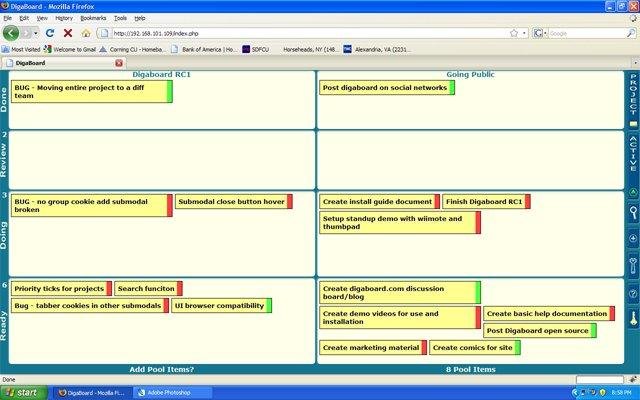The image size is (640, 400).
Task: Open the Welcome to Gmail bookmark
Action: 70,49
